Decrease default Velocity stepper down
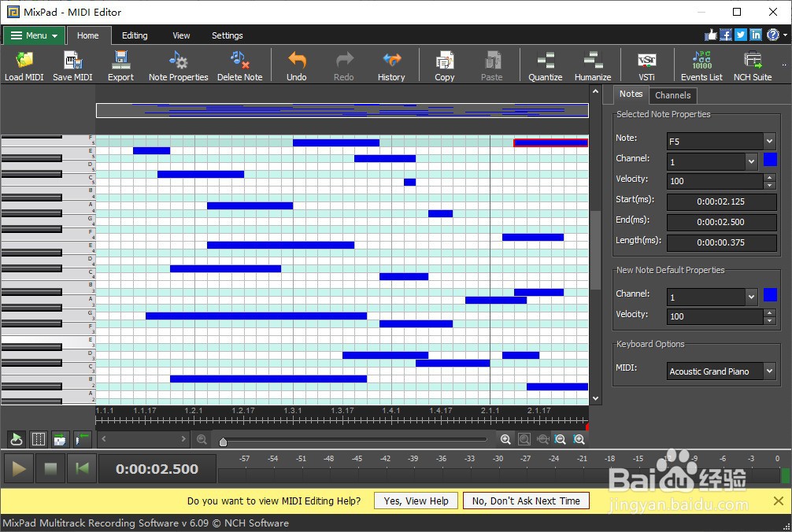 click(x=769, y=320)
